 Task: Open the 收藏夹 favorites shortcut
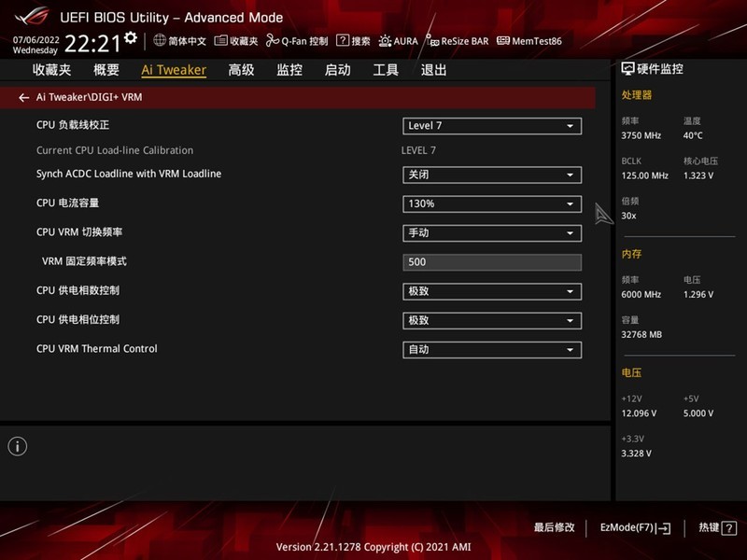coord(234,40)
